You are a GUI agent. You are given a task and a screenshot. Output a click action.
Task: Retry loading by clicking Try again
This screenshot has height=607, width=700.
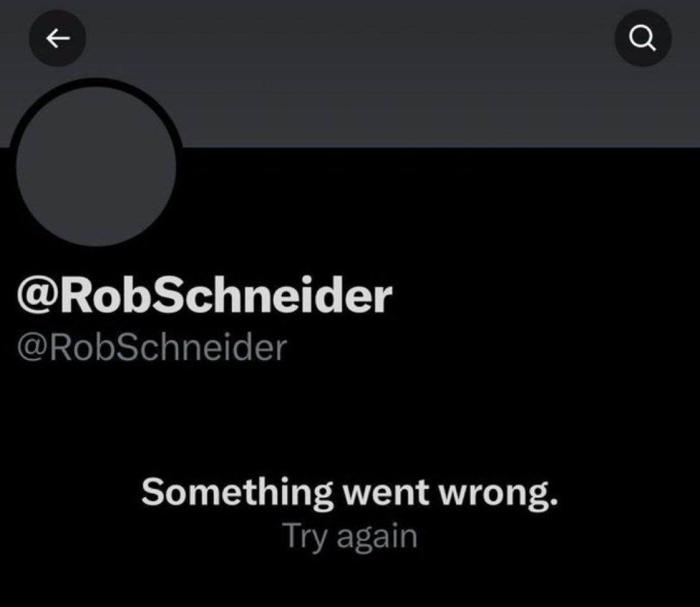click(350, 537)
